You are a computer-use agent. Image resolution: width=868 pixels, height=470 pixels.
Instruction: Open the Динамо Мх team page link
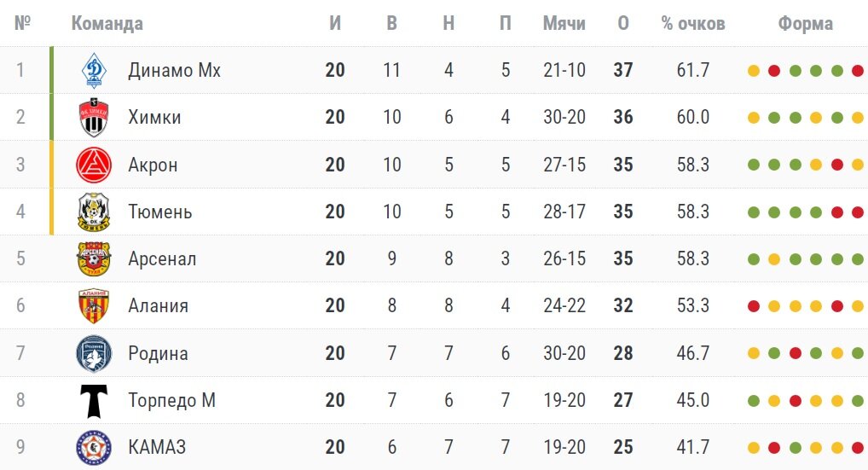[175, 70]
